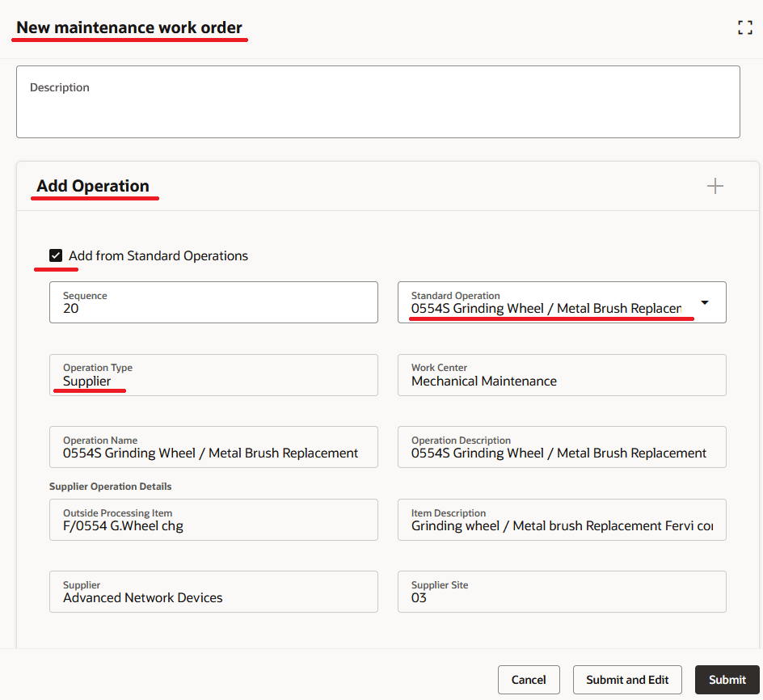Select the Supplier field Advanced Network Devices
Viewport: 763px width, 700px height.
pyautogui.click(x=213, y=592)
